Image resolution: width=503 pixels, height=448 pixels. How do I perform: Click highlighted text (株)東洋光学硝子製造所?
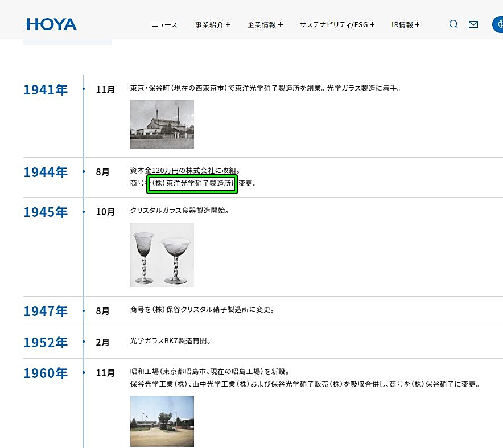pyautogui.click(x=192, y=184)
